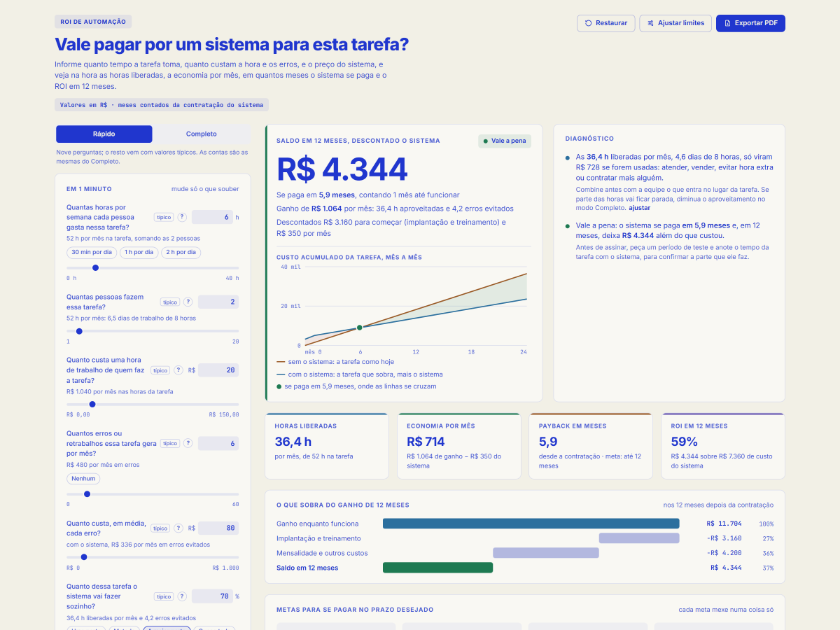Click the Ganho enquanto funciona bar
Viewport: 840px width, 630px height.
(531, 524)
